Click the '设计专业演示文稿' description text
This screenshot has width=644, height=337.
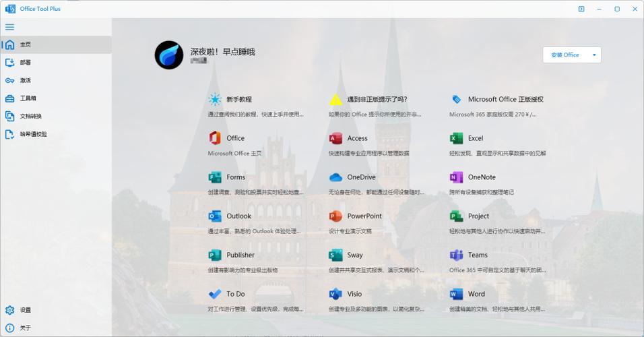tap(350, 231)
